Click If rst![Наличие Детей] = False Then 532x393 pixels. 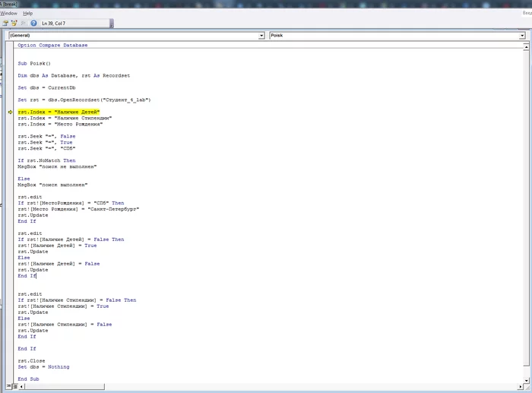71,239
